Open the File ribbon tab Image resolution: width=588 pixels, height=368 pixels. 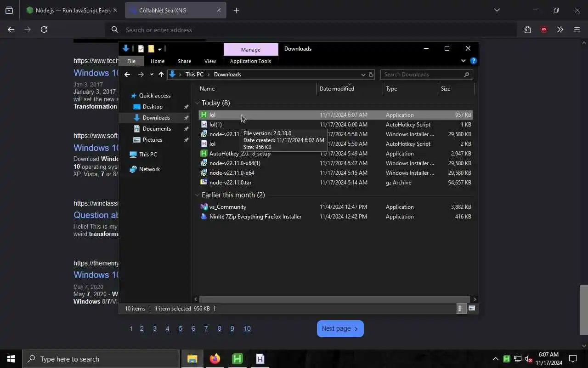[131, 61]
